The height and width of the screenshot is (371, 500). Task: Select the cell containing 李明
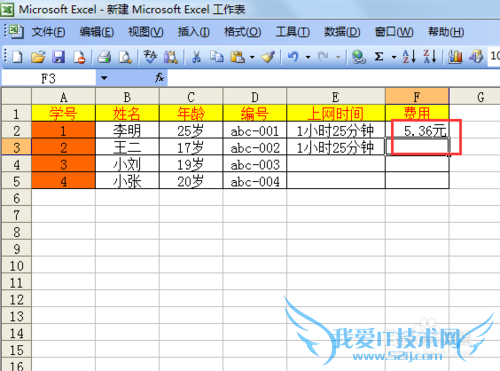point(127,130)
